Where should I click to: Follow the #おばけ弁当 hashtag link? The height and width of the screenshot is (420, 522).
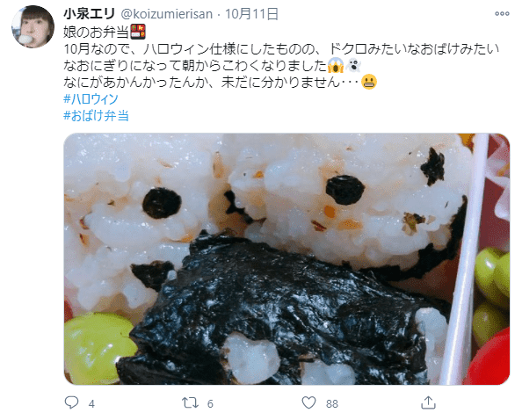pos(96,115)
